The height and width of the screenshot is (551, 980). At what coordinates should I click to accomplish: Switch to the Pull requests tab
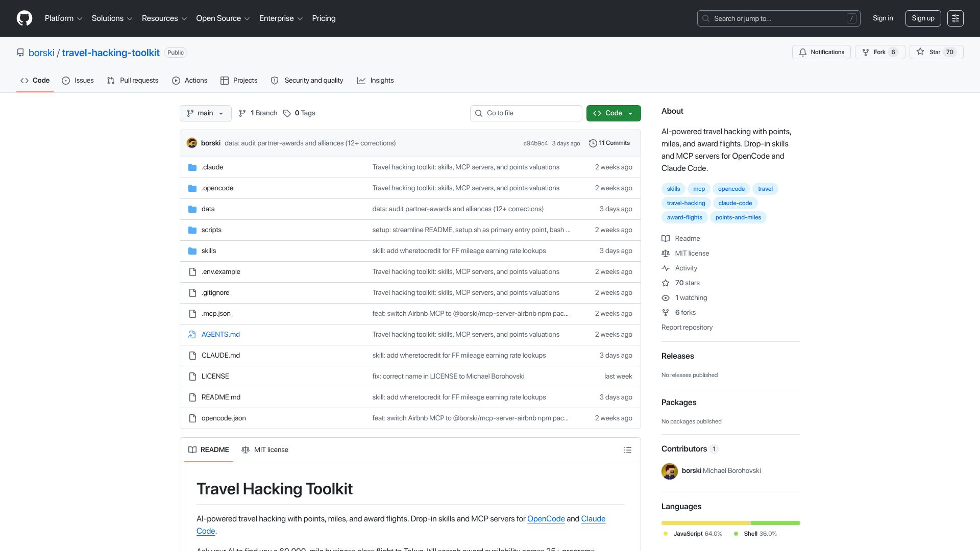tap(133, 81)
